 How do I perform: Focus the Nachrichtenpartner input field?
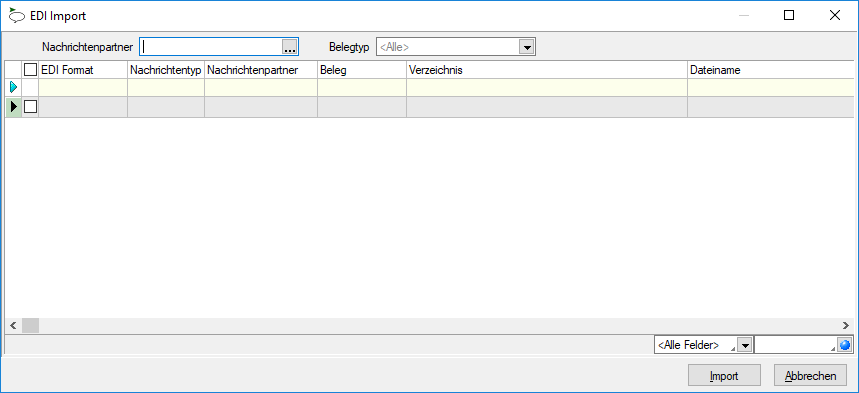pyautogui.click(x=211, y=48)
